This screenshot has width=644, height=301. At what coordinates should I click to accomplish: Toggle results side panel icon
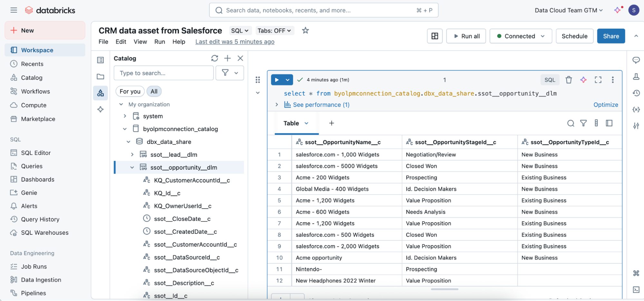tap(609, 123)
